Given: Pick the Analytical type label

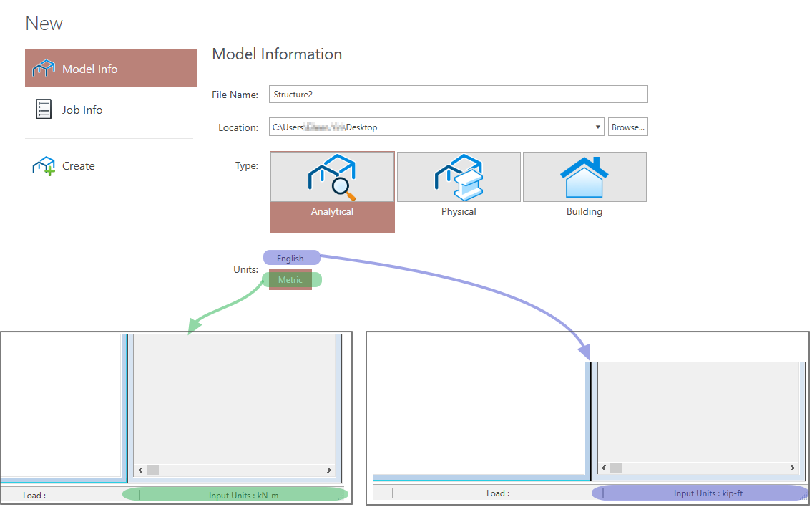Looking at the screenshot, I should [x=332, y=212].
